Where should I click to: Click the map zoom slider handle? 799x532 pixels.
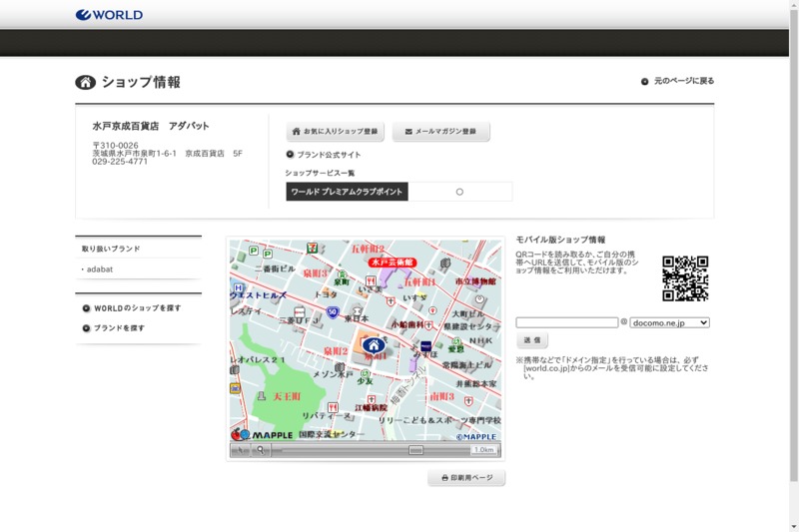(415, 450)
